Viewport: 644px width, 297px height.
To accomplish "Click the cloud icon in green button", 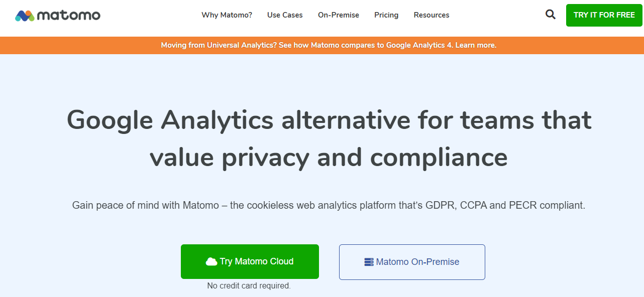I will [211, 261].
